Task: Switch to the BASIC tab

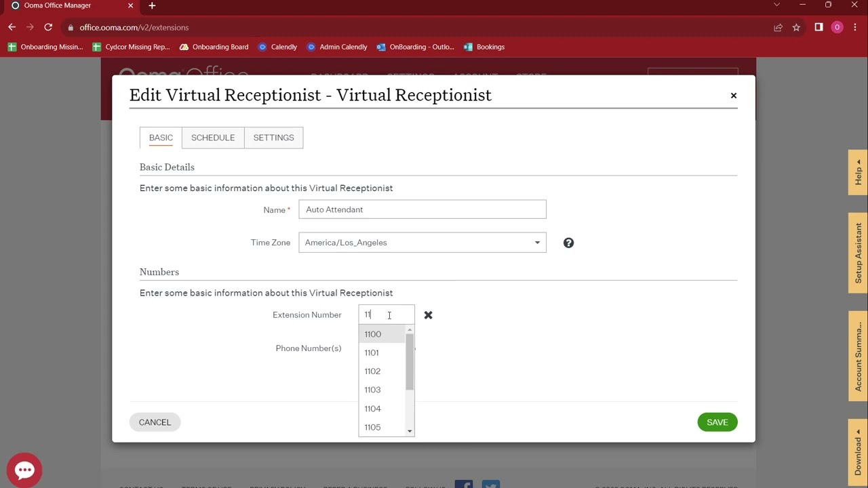Action: click(161, 138)
